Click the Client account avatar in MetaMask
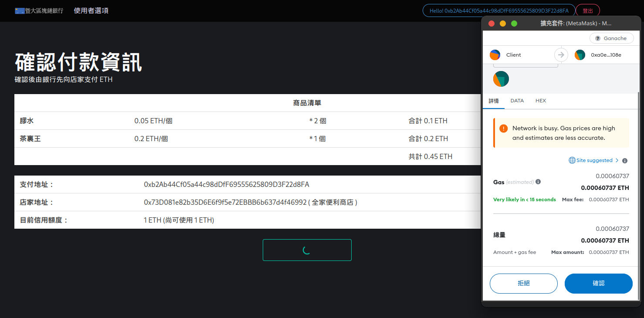 coord(495,55)
